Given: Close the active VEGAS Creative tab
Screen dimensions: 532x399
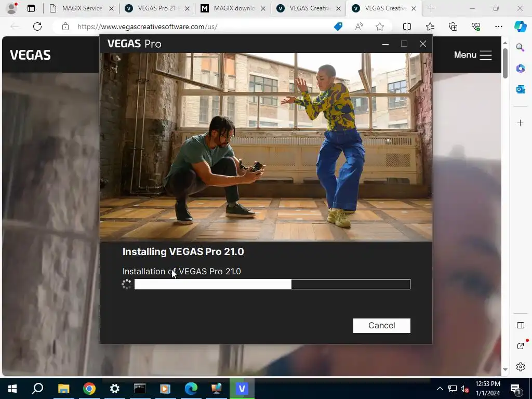Looking at the screenshot, I should 414,9.
